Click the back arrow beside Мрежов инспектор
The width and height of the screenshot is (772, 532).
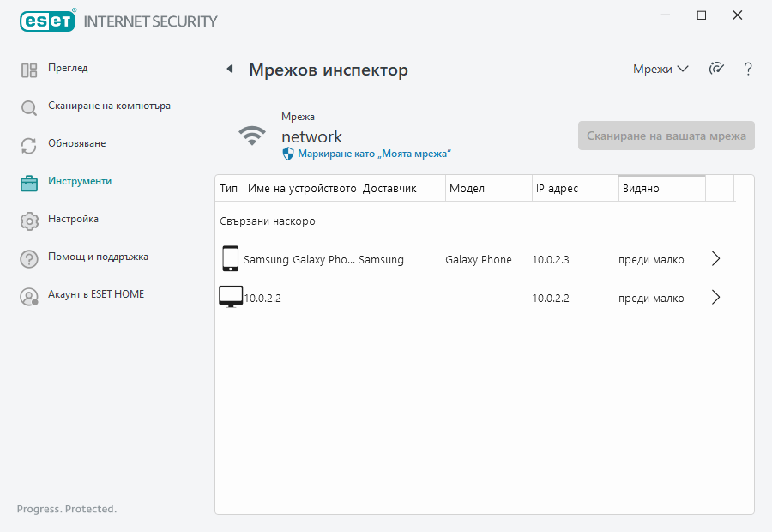(230, 70)
